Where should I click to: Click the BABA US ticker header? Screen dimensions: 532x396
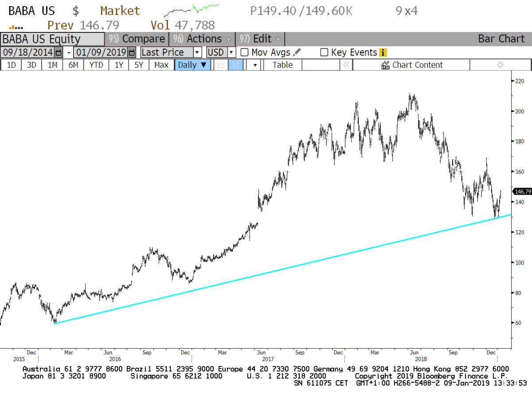pos(31,11)
